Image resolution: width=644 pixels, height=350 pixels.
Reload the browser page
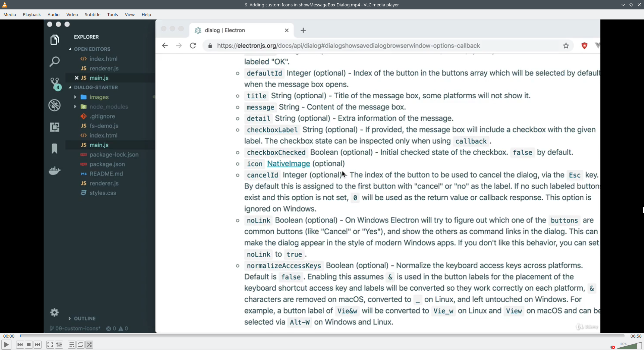(x=193, y=46)
